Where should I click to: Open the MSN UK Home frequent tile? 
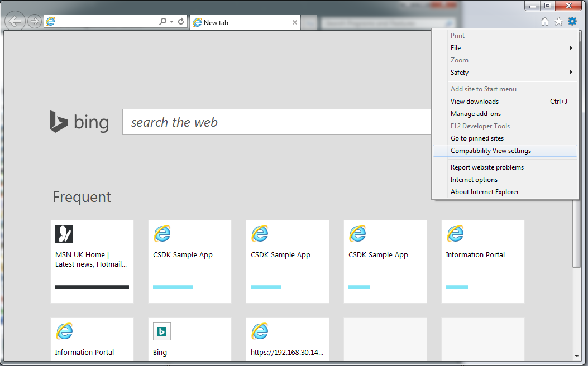pyautogui.click(x=92, y=262)
